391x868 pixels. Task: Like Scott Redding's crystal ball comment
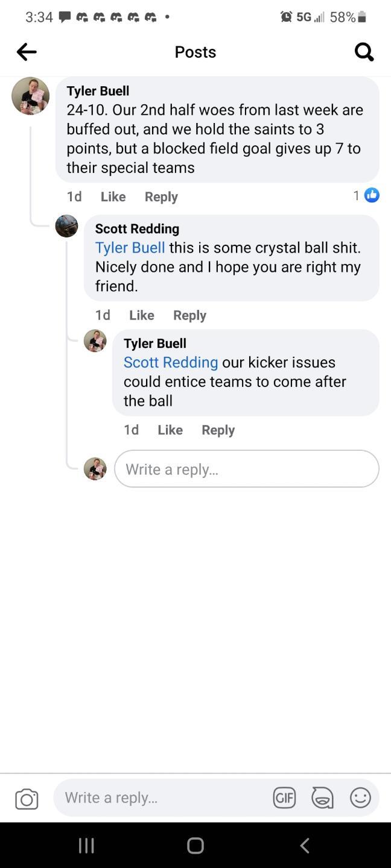tap(142, 315)
